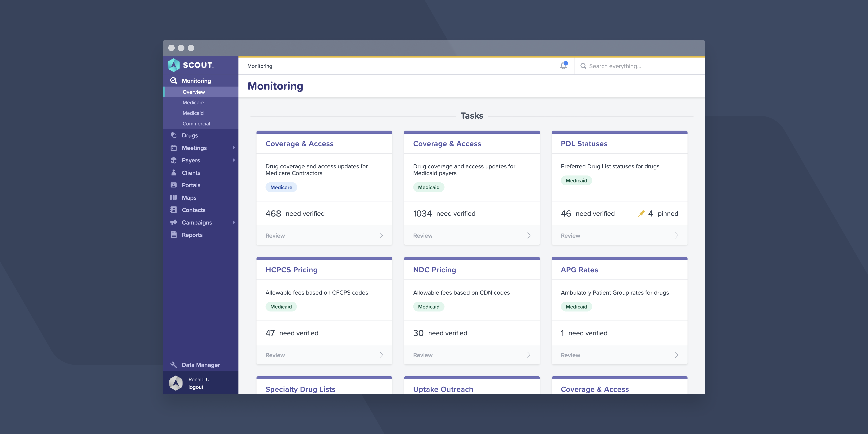Click the Drugs pill icon in sidebar
Screen dimensions: 868x434
[174, 135]
